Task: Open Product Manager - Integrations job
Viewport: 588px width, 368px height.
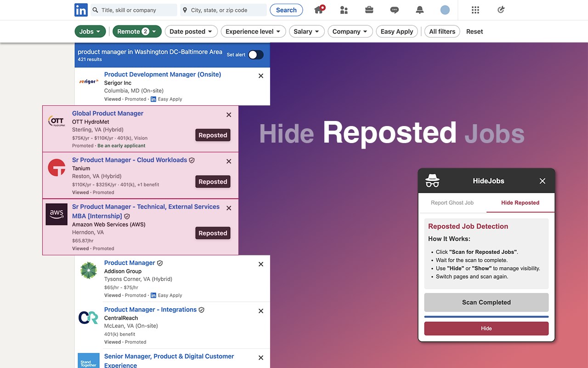Action: 150,310
